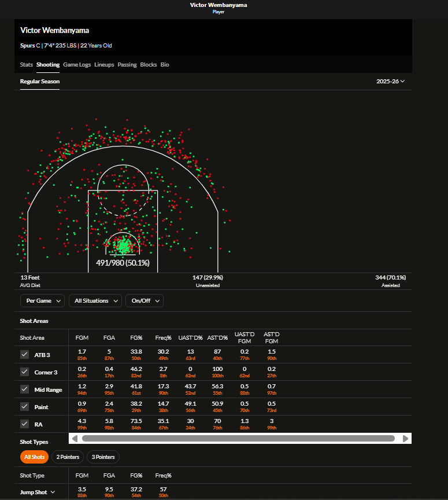The height and width of the screenshot is (500, 448).
Task: Click the 344 (70.1%) Assisted value
Action: coord(390,277)
